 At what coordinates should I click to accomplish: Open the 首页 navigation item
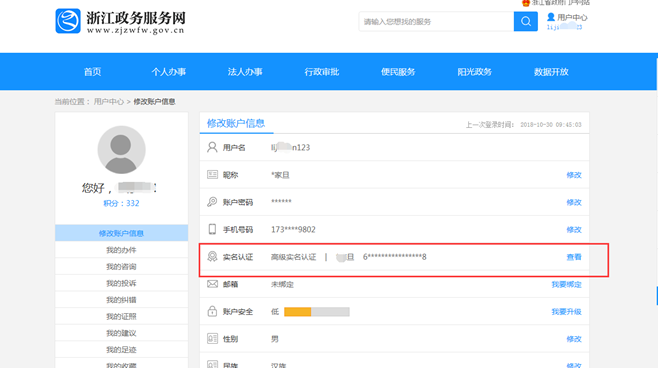tap(92, 72)
